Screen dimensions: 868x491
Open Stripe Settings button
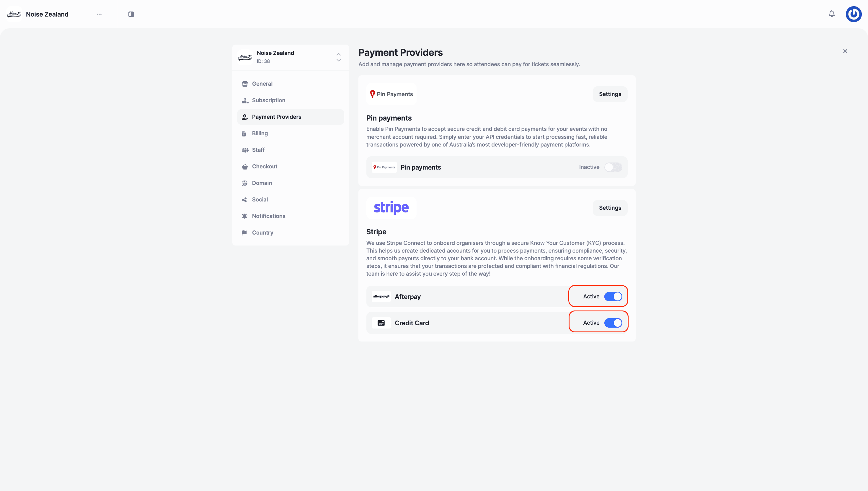coord(610,208)
